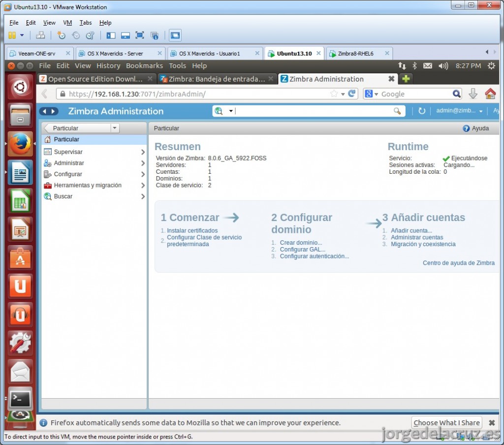Viewport: 504px width, 445px height.
Task: Open the VM menu in VMware
Action: 67,23
